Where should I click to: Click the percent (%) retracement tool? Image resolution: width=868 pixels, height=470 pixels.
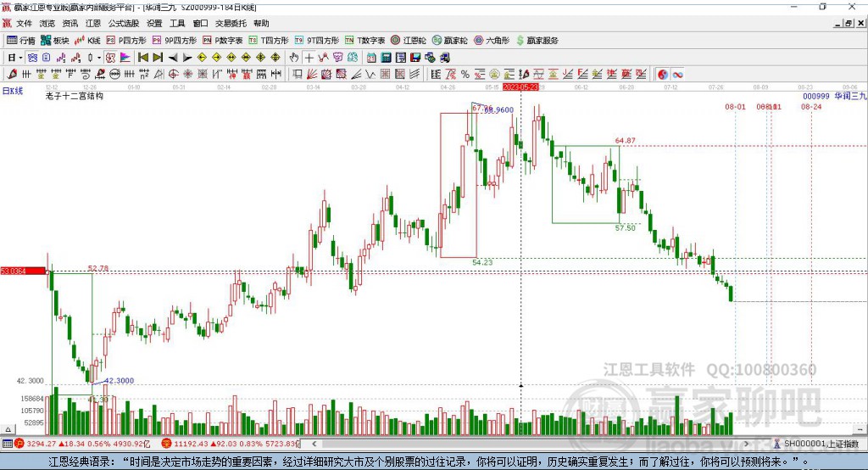(465, 75)
